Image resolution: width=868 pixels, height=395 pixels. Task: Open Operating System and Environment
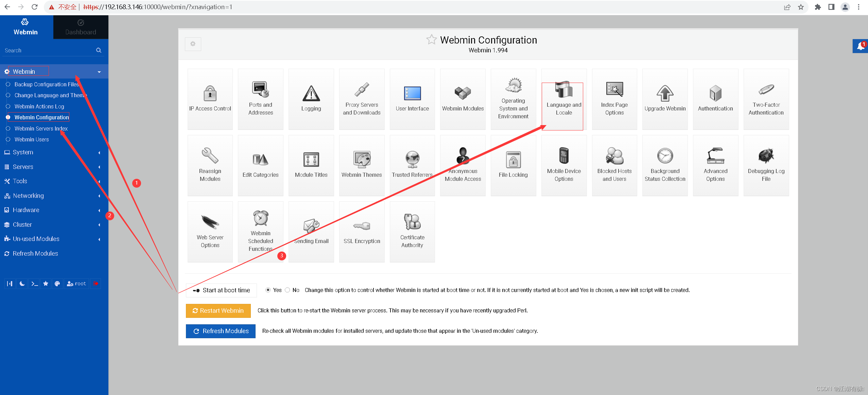pos(514,99)
